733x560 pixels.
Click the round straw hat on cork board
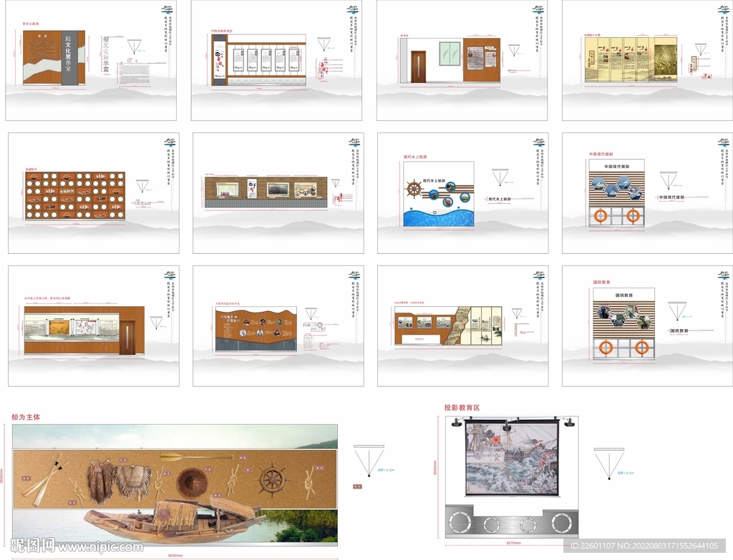tap(190, 482)
